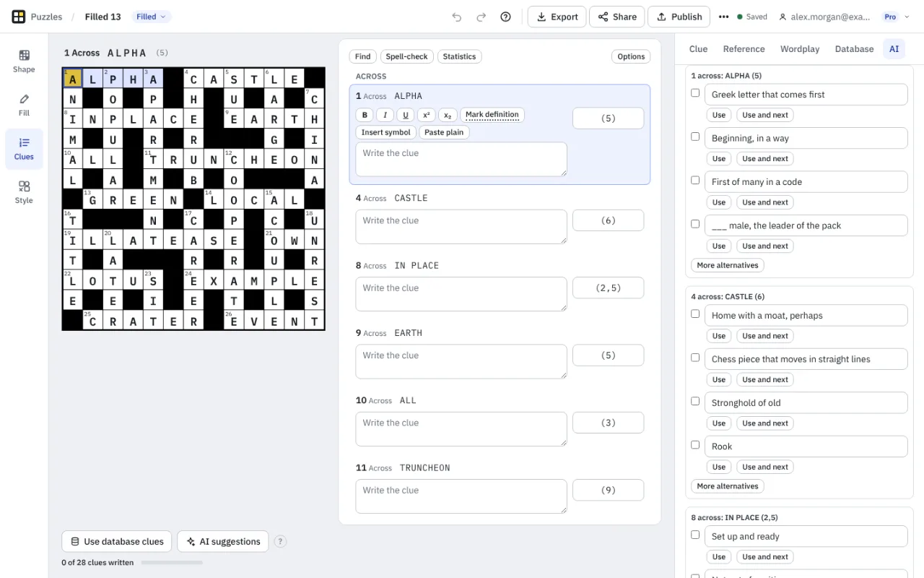Click Use database clues button
Image resolution: width=924 pixels, height=578 pixels.
(x=117, y=541)
